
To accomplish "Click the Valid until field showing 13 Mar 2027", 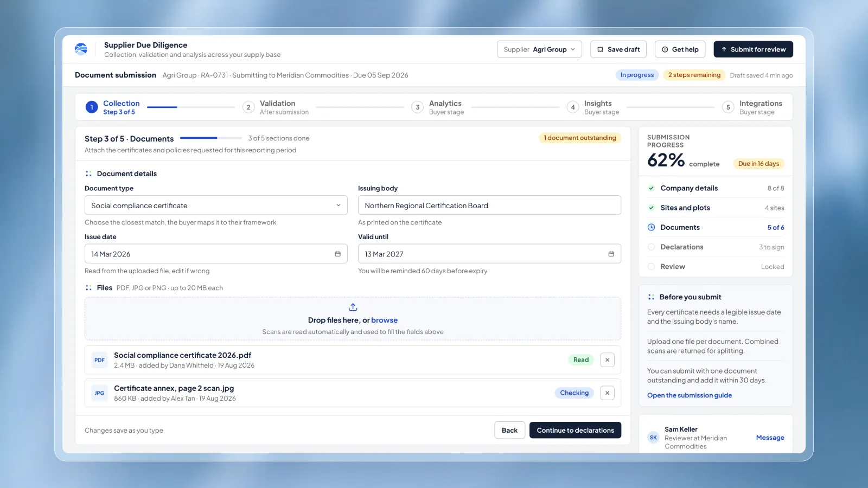I will pos(489,254).
